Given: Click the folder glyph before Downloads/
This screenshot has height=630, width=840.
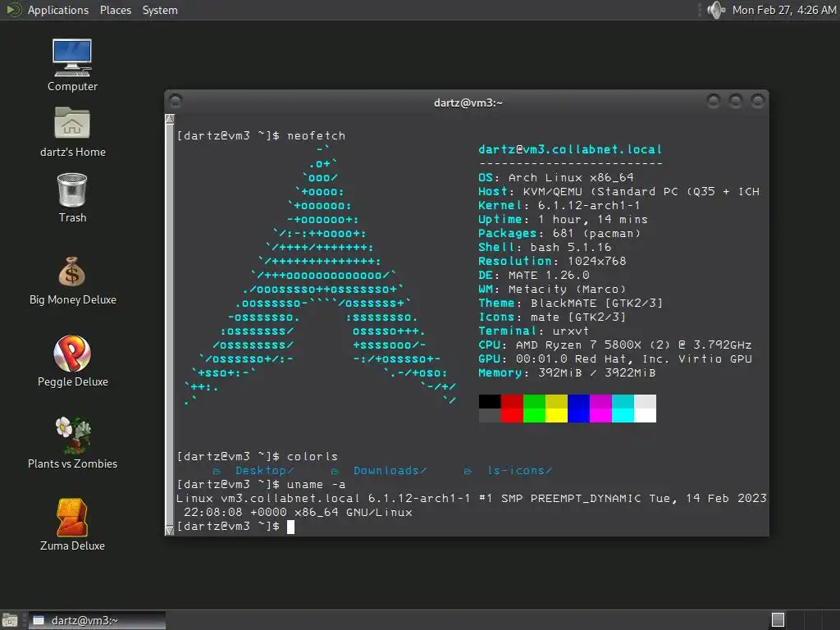Looking at the screenshot, I should coord(335,471).
